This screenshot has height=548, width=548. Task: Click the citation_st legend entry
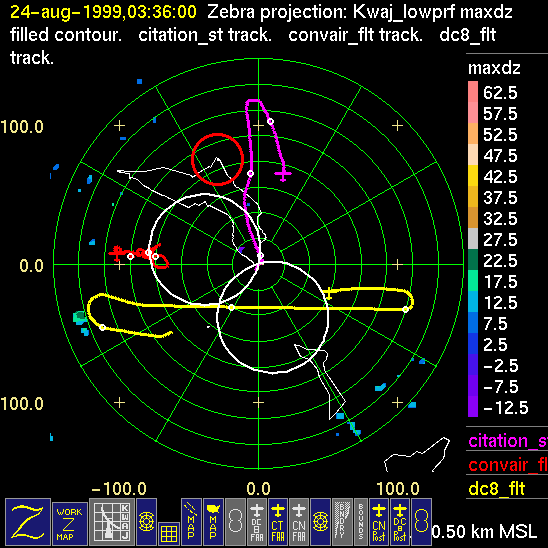(507, 441)
